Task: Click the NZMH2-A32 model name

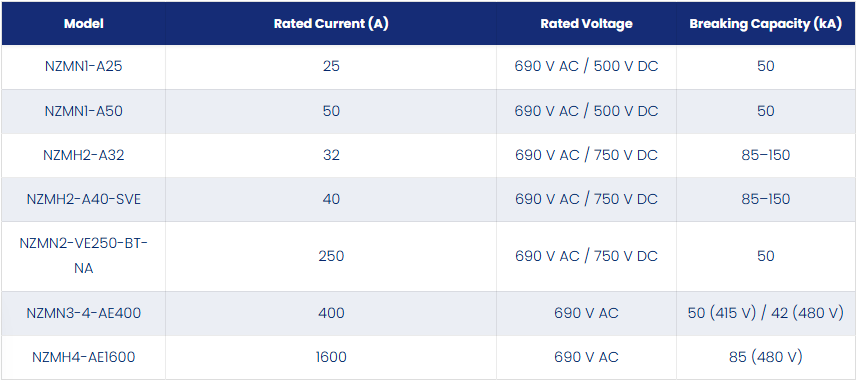Action: (84, 155)
